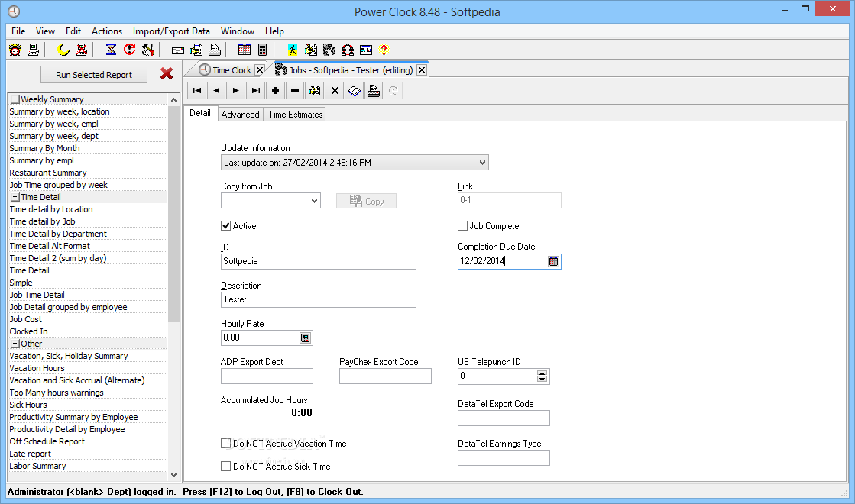
Task: Click the hand-holding-documents toolbar icon
Action: [196, 50]
